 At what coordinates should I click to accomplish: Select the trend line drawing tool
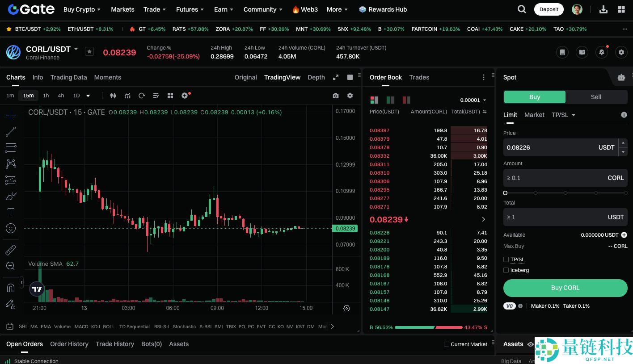click(11, 132)
